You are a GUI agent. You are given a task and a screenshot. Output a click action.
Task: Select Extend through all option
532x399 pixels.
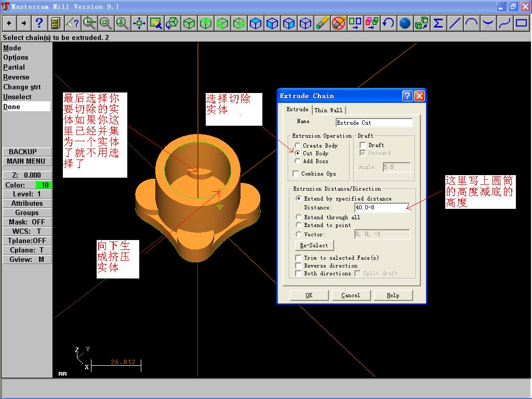click(298, 217)
